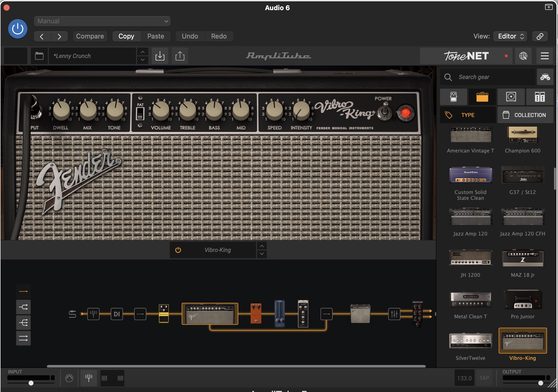Click the Copy button
This screenshot has height=392, width=558.
[126, 36]
